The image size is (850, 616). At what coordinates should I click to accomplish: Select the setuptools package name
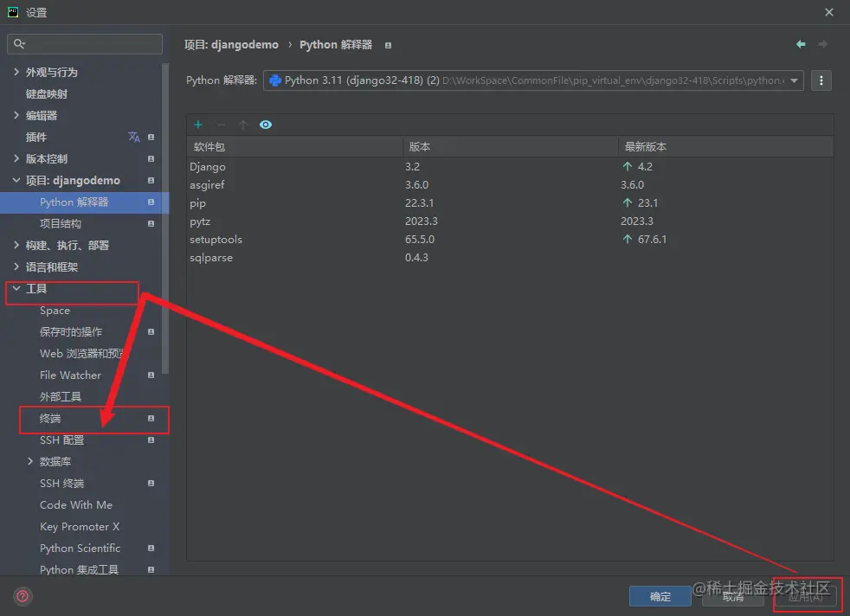(x=216, y=240)
